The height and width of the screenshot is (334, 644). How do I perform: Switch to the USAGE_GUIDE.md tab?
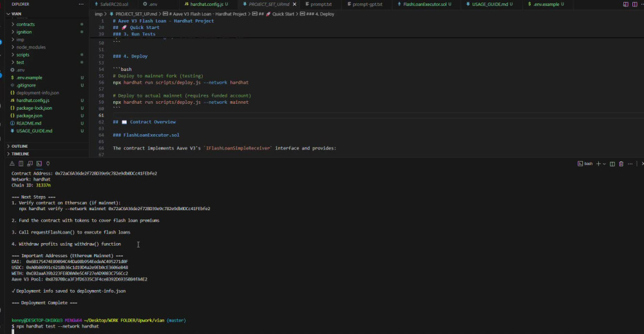pyautogui.click(x=489, y=4)
